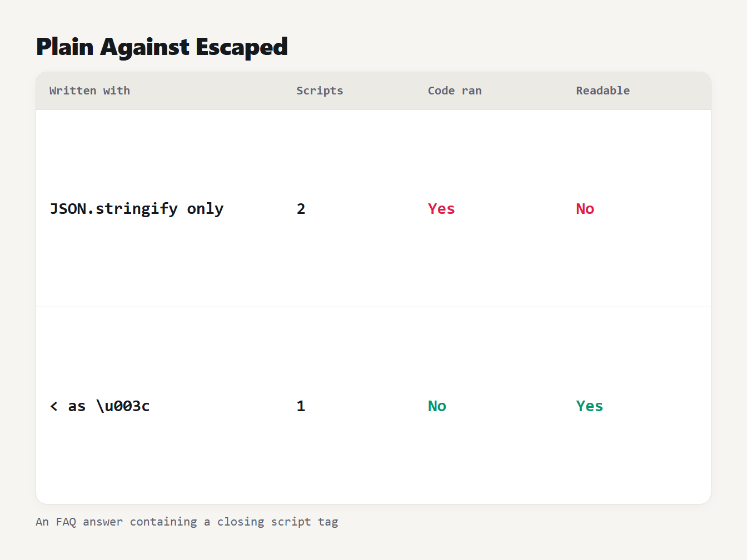Viewport: 747px width, 560px height.
Task: Select the 'Written with' column header
Action: tap(89, 91)
